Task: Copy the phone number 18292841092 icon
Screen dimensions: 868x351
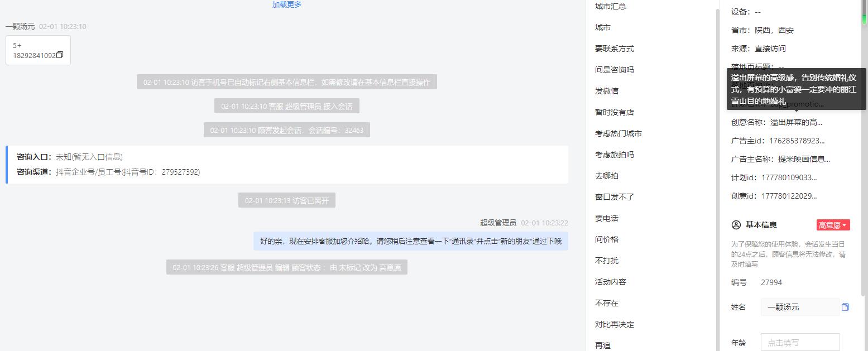Action: 60,55
